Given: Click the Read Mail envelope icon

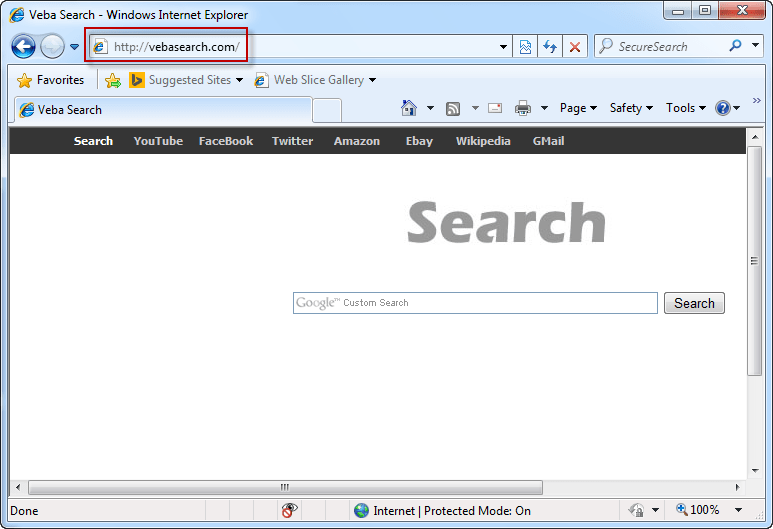Looking at the screenshot, I should pyautogui.click(x=495, y=108).
